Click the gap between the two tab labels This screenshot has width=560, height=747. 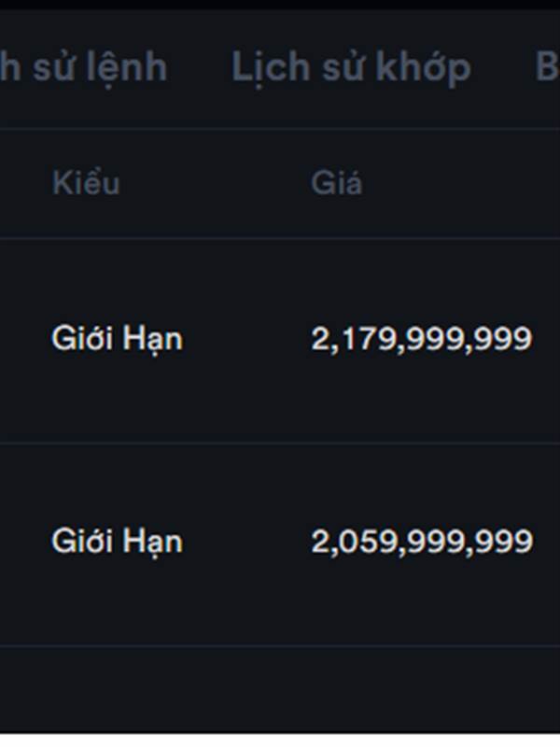point(200,67)
